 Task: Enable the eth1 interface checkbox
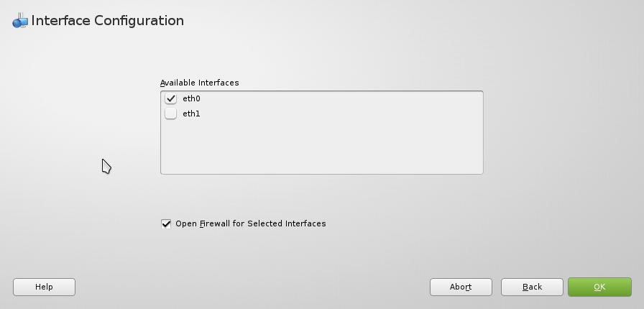tap(170, 114)
